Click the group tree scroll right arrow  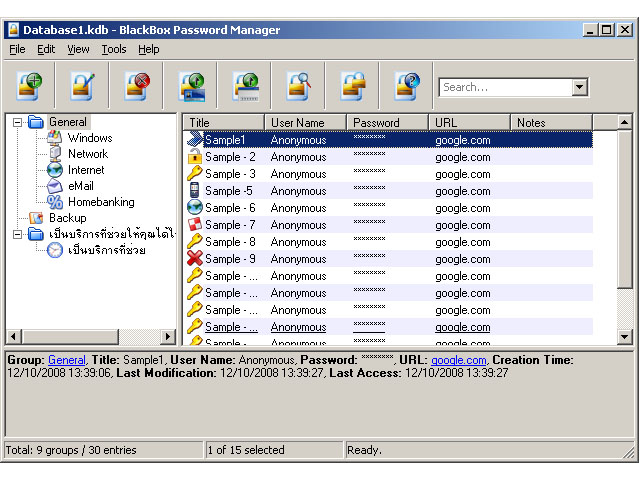pos(167,337)
